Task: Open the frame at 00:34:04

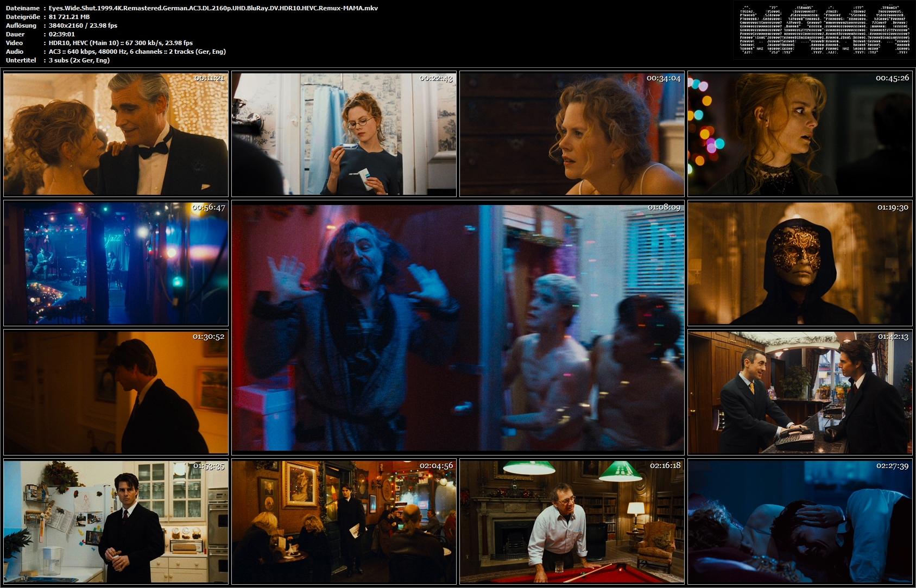Action: [x=572, y=135]
